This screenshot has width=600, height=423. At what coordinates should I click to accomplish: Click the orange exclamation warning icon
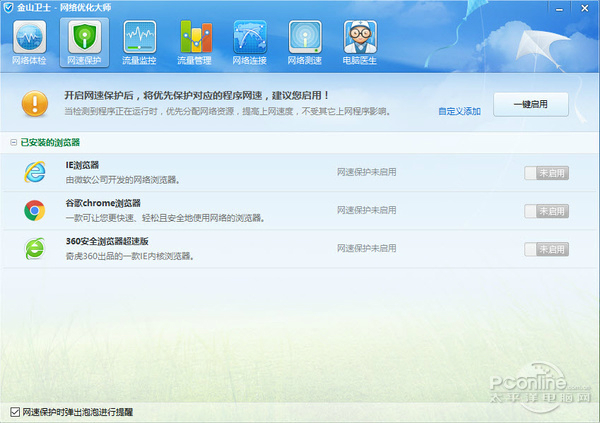[35, 103]
